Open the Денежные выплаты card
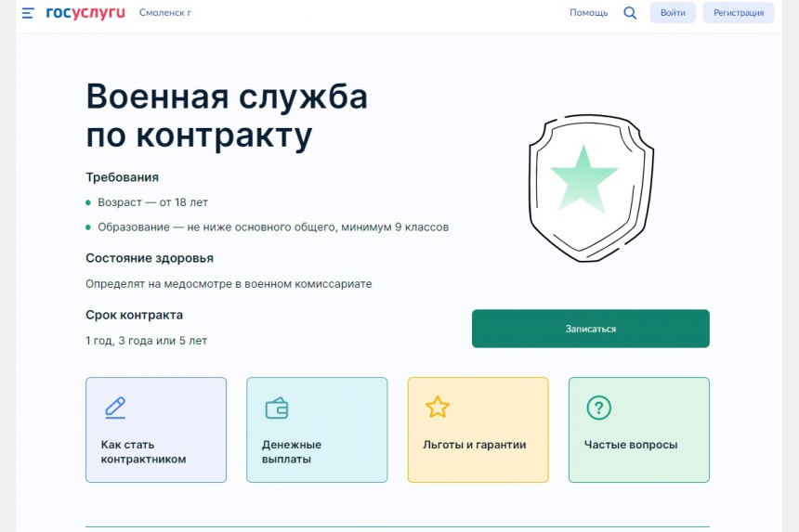Screen dimensions: 799x532 (x=317, y=430)
